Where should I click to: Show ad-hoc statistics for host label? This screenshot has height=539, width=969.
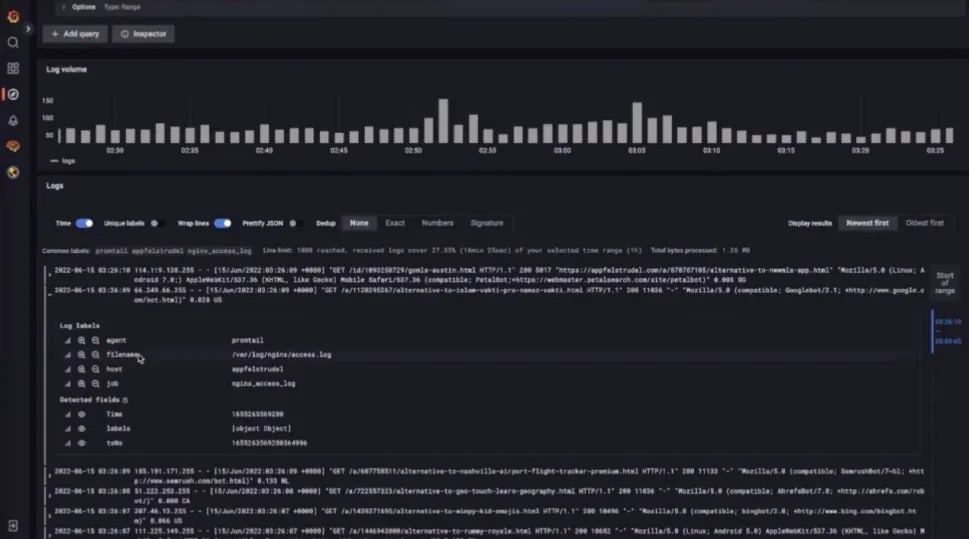pos(67,369)
